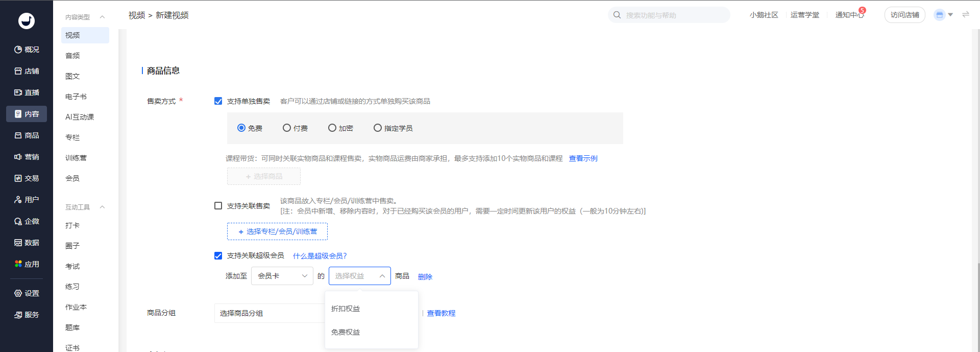Image resolution: width=980 pixels, height=352 pixels.
Task: Open the Live broadcast (直播) sidebar icon
Action: [18, 92]
